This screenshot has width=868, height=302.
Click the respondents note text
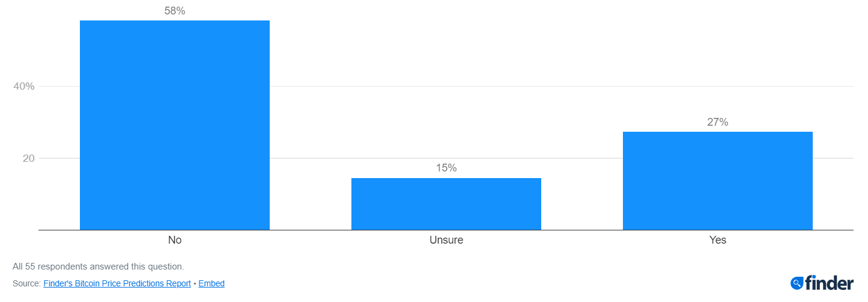click(99, 266)
